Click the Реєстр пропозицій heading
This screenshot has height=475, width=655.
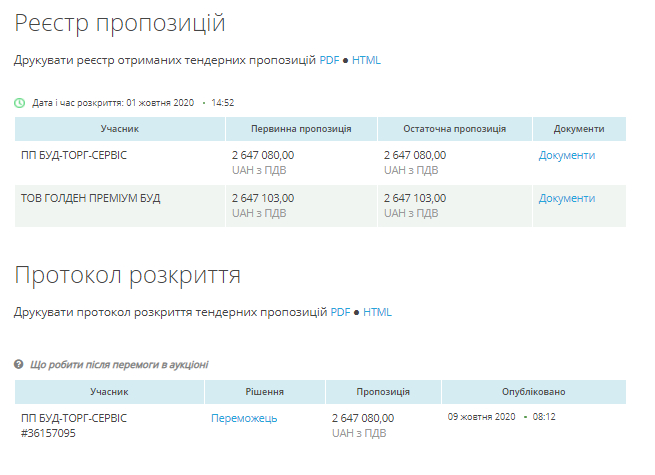pyautogui.click(x=119, y=22)
